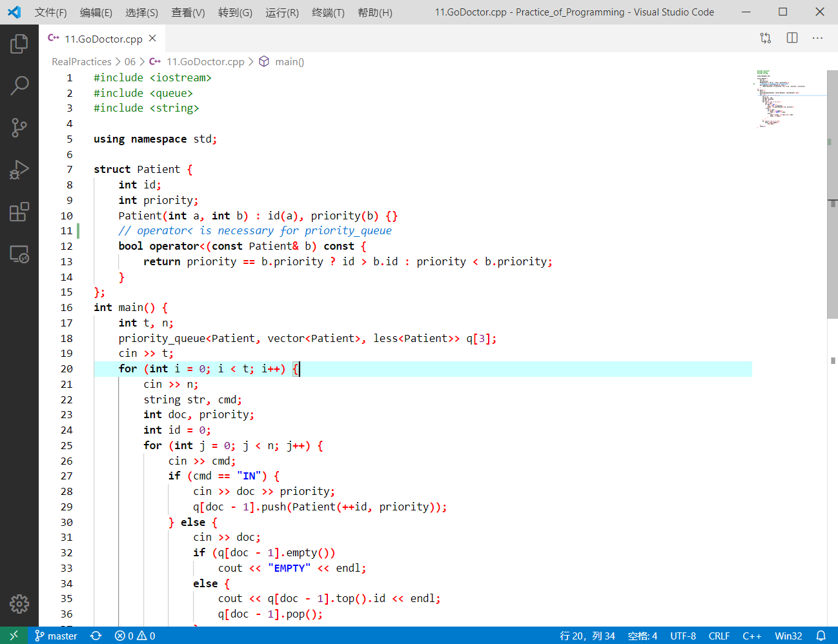
Task: Open the Explorer sidebar
Action: click(19, 44)
